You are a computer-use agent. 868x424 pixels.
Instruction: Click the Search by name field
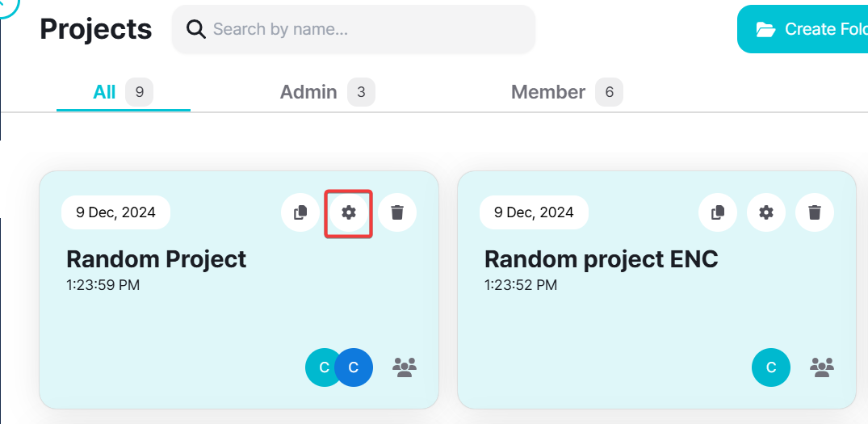363,30
